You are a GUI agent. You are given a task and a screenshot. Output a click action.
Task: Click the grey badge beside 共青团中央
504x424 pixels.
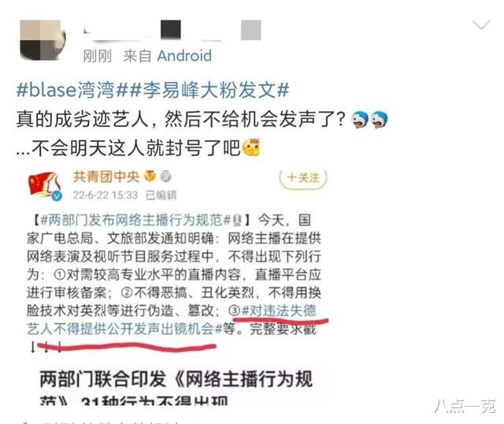(x=166, y=177)
